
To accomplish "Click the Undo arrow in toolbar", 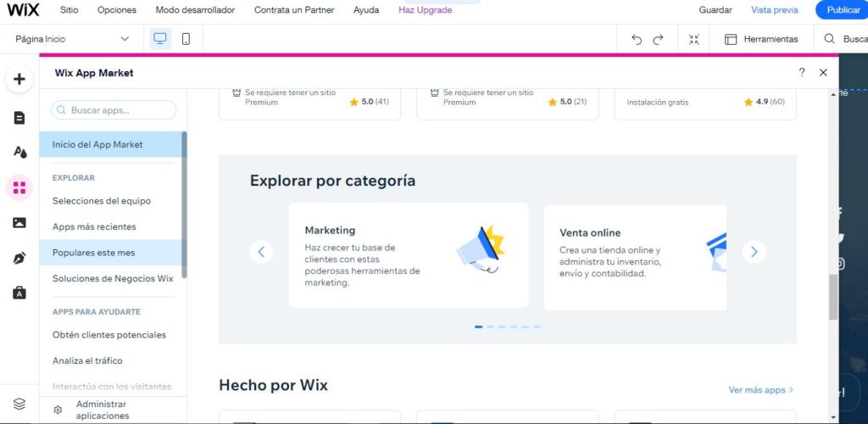I will click(637, 39).
